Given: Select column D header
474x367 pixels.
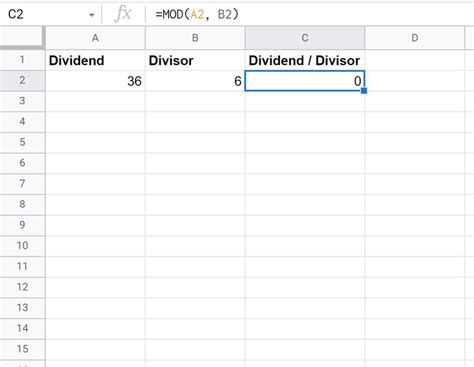Looking at the screenshot, I should 414,38.
